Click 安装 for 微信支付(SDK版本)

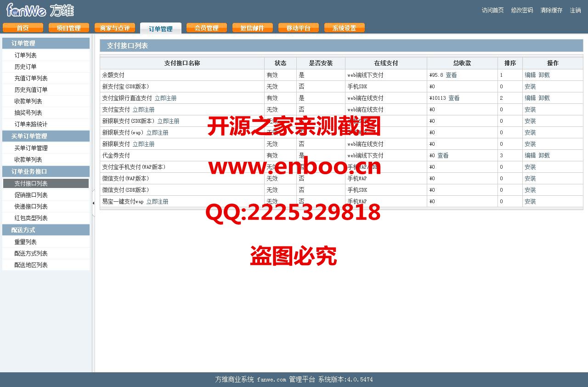[530, 190]
